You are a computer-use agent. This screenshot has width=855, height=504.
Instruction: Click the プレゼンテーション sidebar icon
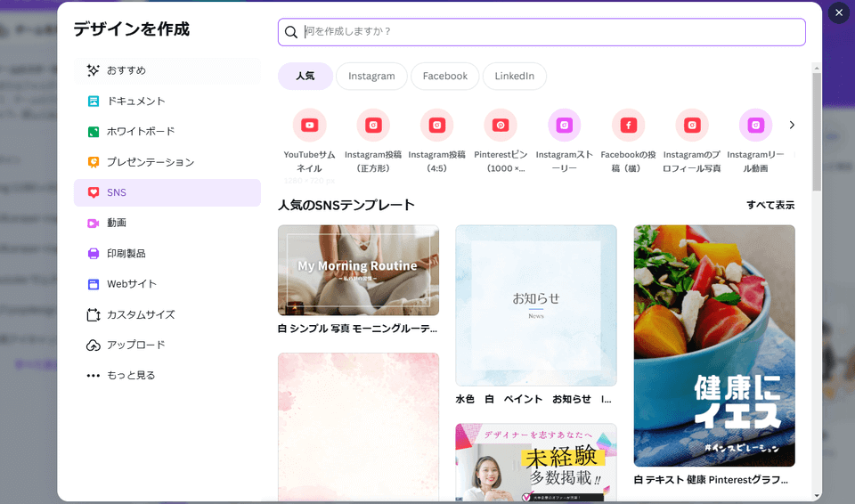pos(94,162)
